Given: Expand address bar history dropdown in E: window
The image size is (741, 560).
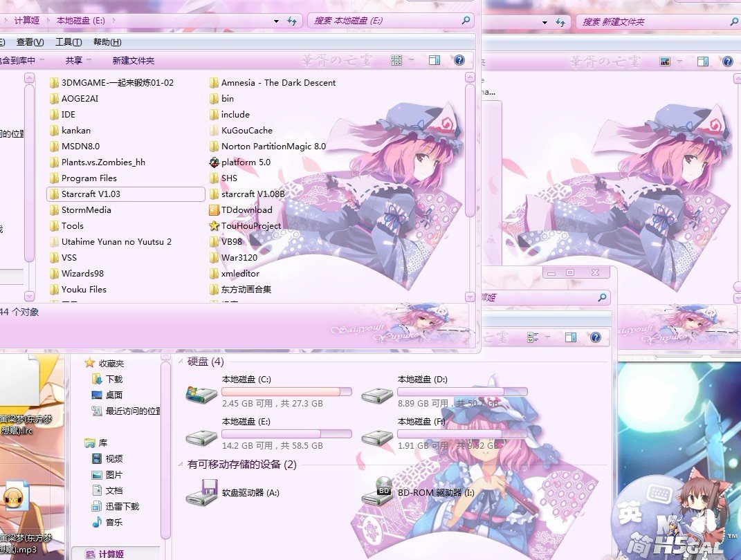Looking at the screenshot, I should (x=277, y=21).
